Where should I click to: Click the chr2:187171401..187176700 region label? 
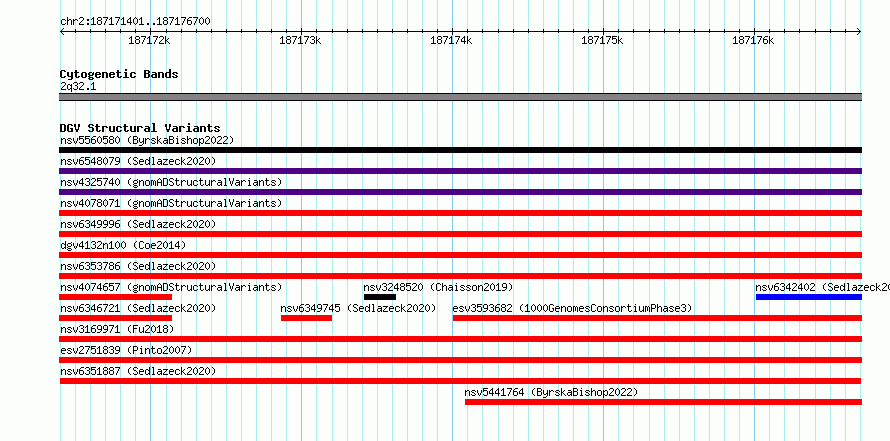coord(135,21)
